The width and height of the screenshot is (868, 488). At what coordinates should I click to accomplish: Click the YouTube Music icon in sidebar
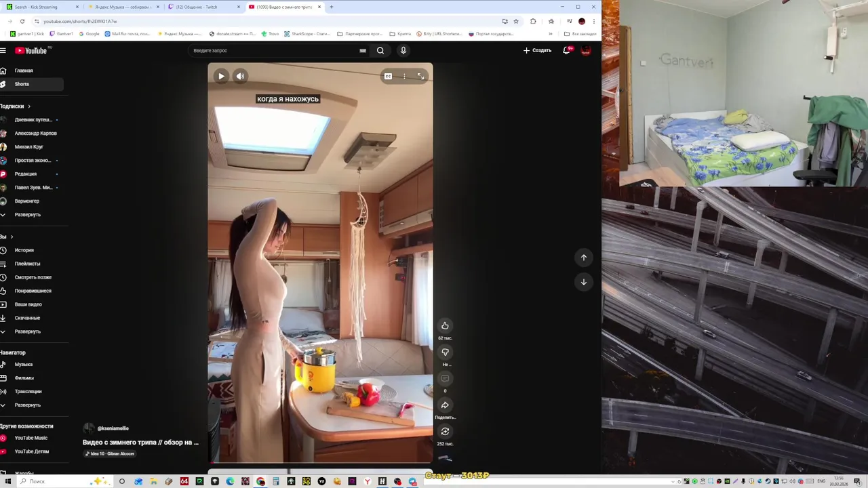click(3, 438)
